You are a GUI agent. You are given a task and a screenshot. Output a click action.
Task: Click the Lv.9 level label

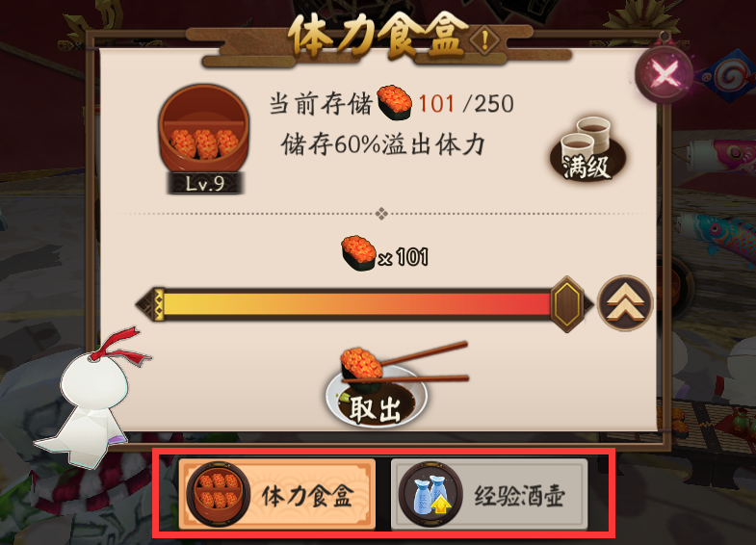coord(205,184)
